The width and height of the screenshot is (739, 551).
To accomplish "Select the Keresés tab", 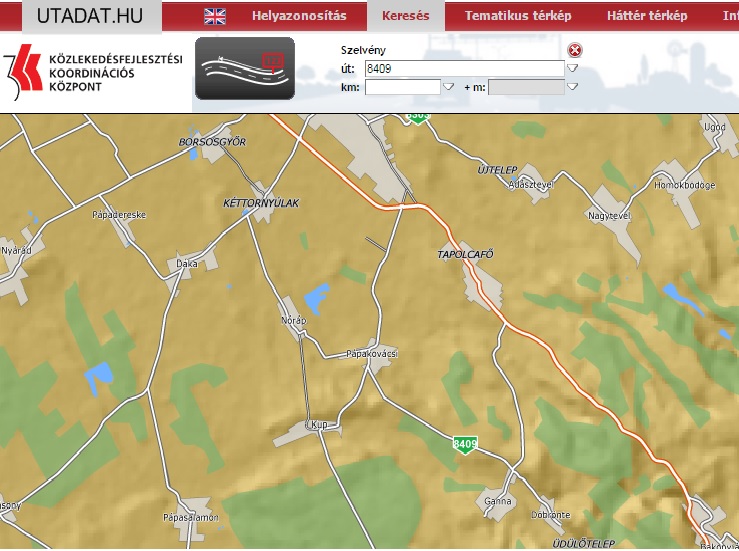I will (406, 16).
